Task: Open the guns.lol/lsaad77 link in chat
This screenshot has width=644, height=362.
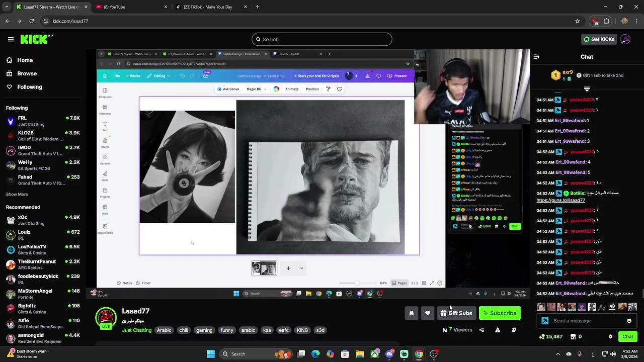Action: pyautogui.click(x=560, y=200)
